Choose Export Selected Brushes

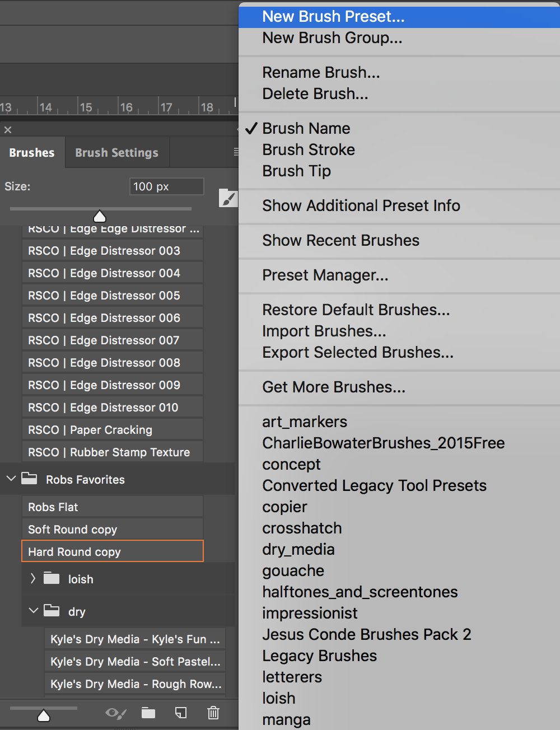click(399, 353)
